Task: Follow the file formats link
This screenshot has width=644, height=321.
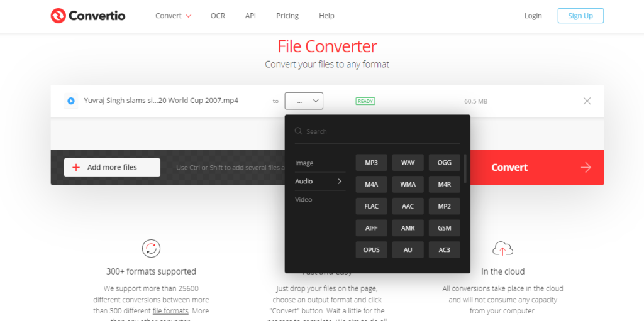Action: pyautogui.click(x=170, y=310)
